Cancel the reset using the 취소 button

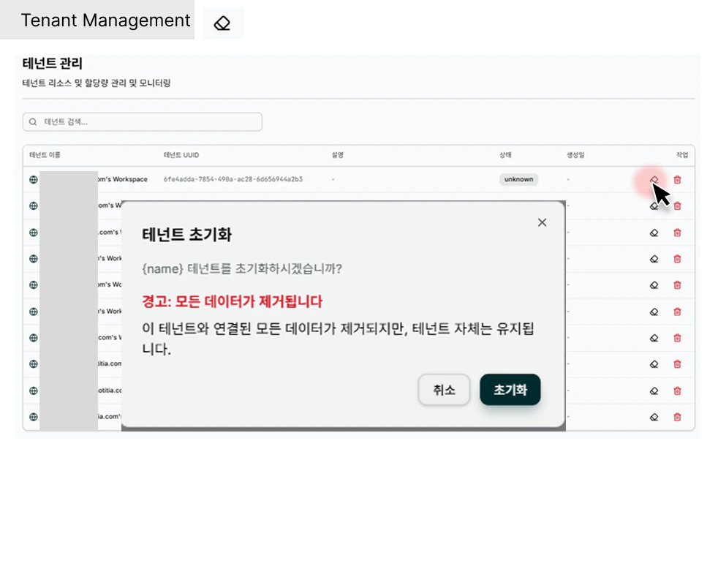444,390
